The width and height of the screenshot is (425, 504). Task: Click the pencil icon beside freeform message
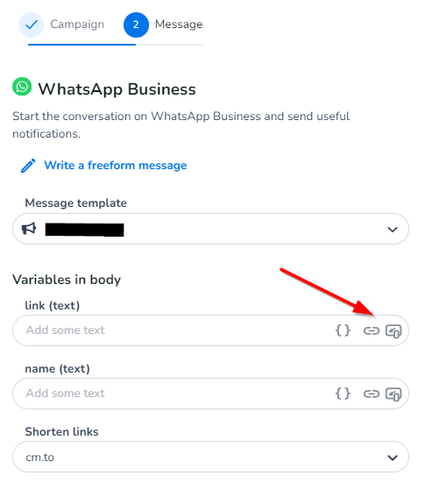28,166
